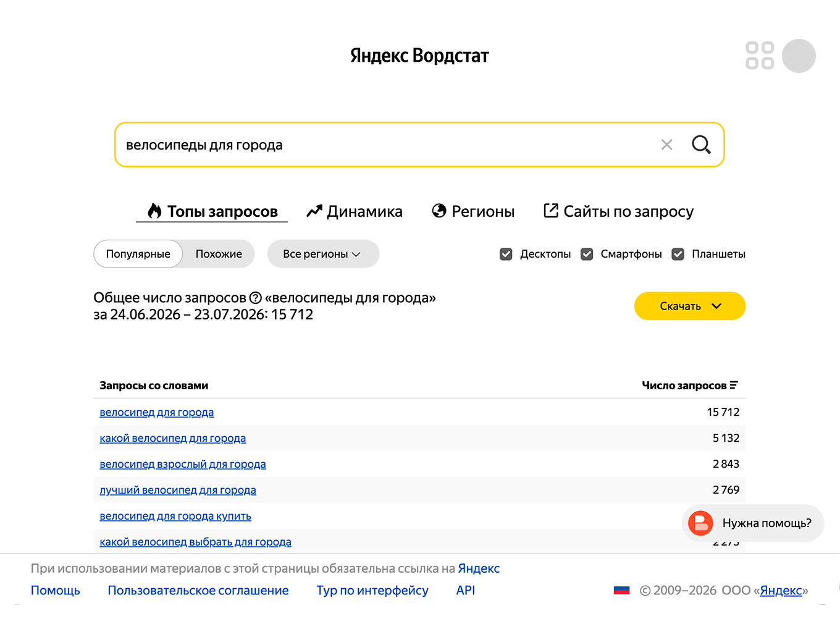Click the Яндекс Вордстат logo
The width and height of the screenshot is (840, 637).
(419, 56)
